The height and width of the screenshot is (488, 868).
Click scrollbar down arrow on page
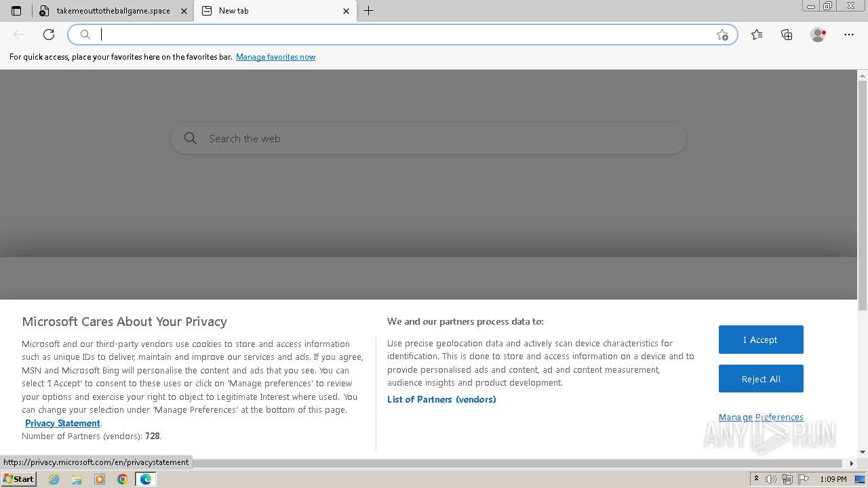point(863,452)
